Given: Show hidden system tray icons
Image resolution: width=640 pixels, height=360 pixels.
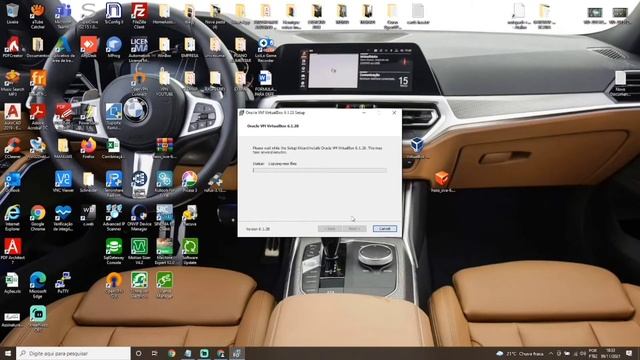Looking at the screenshot, I should pos(551,353).
